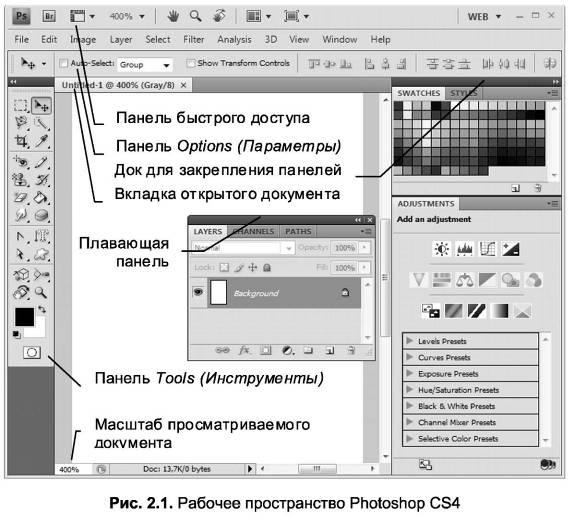The height and width of the screenshot is (525, 574).
Task: Switch to the Channels tab
Action: pyautogui.click(x=253, y=231)
